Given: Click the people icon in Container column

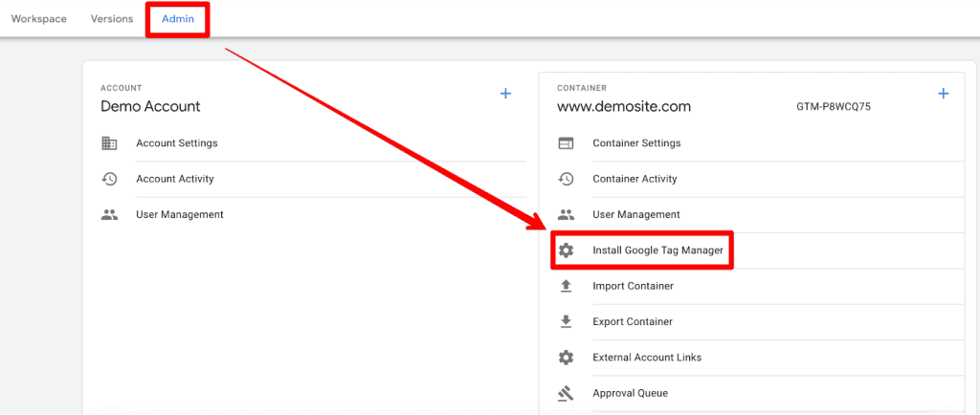Looking at the screenshot, I should (x=566, y=215).
